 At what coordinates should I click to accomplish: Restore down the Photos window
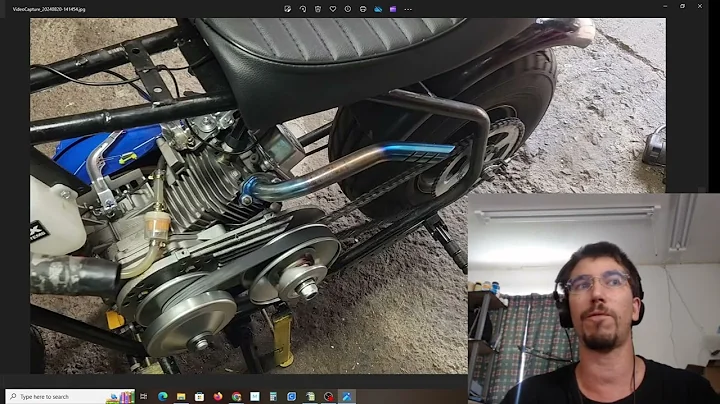tap(682, 6)
